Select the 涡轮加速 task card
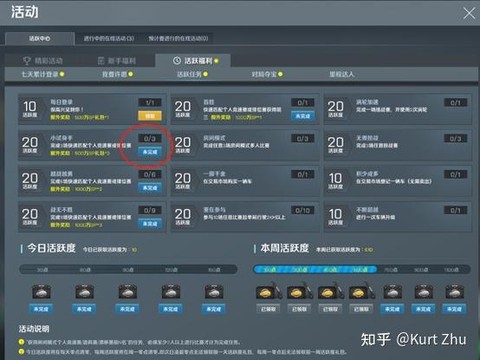The width and height of the screenshot is (480, 360). [x=398, y=109]
